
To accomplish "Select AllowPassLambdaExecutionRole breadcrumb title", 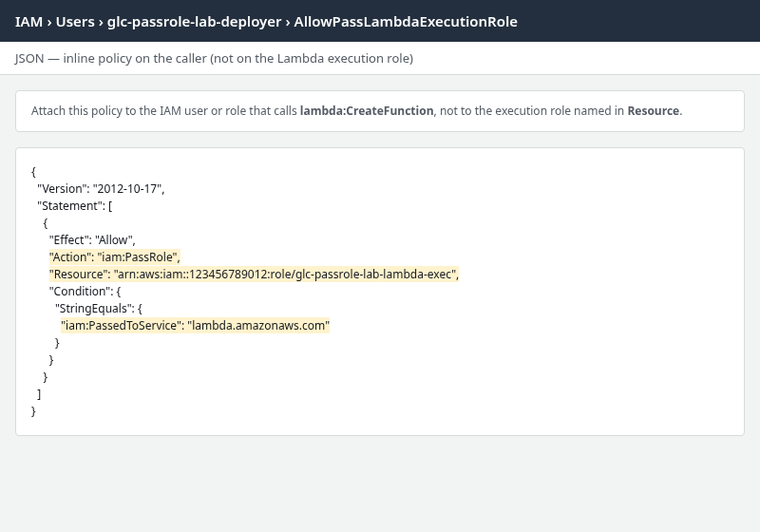I will (x=406, y=22).
